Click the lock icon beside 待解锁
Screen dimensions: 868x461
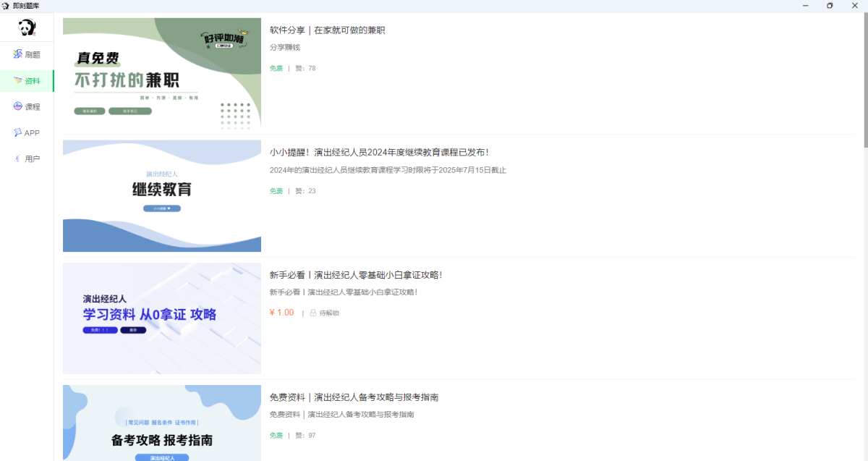click(x=313, y=313)
